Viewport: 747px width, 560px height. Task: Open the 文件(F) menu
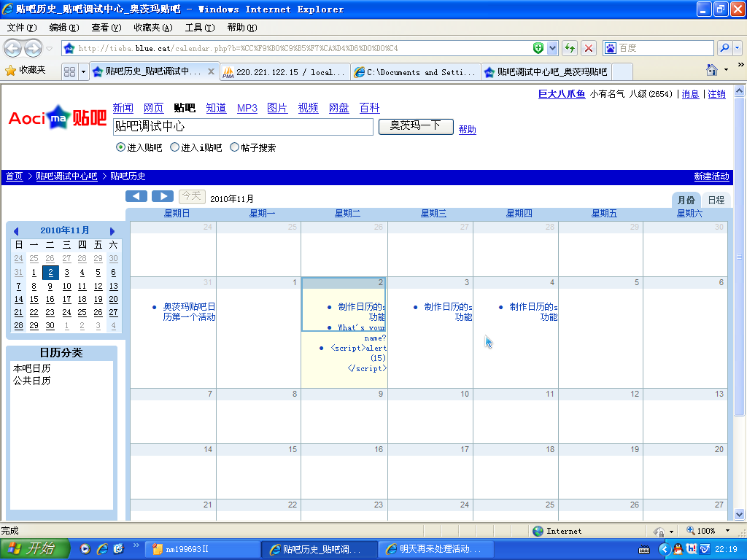[x=21, y=28]
